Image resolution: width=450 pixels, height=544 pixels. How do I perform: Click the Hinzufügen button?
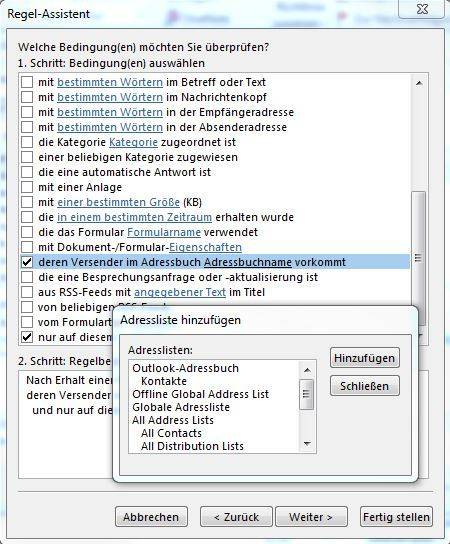click(365, 358)
